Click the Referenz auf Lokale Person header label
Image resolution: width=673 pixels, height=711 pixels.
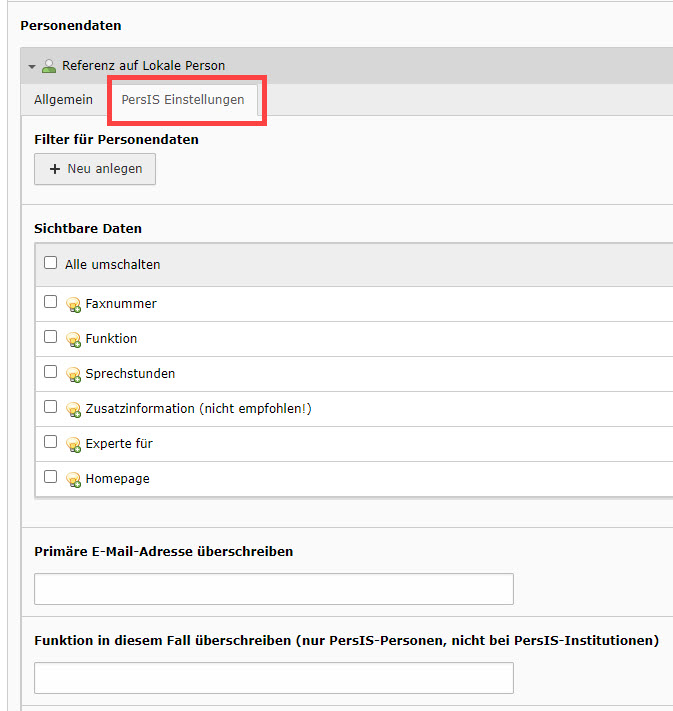point(143,66)
